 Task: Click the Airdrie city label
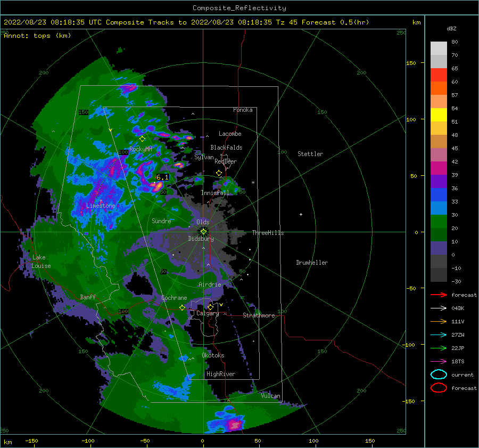pos(210,284)
